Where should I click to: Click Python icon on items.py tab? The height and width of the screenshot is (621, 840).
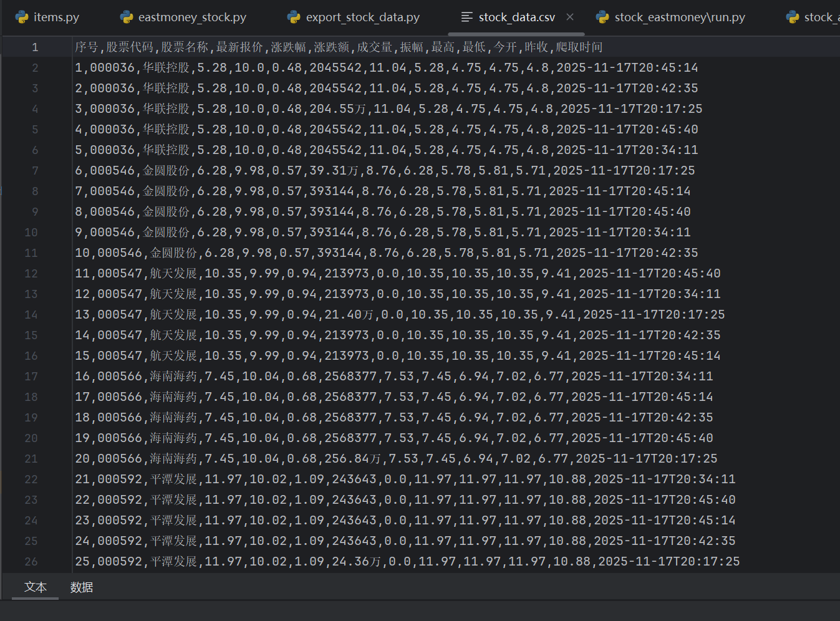[22, 17]
